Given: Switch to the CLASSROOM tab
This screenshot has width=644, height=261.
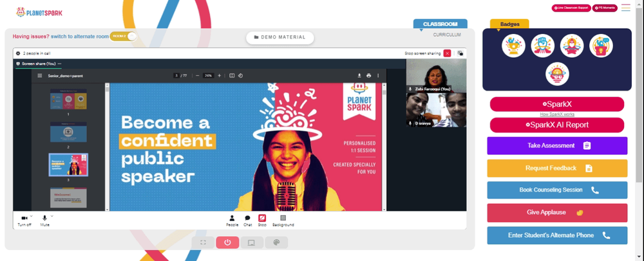Looking at the screenshot, I should 440,24.
